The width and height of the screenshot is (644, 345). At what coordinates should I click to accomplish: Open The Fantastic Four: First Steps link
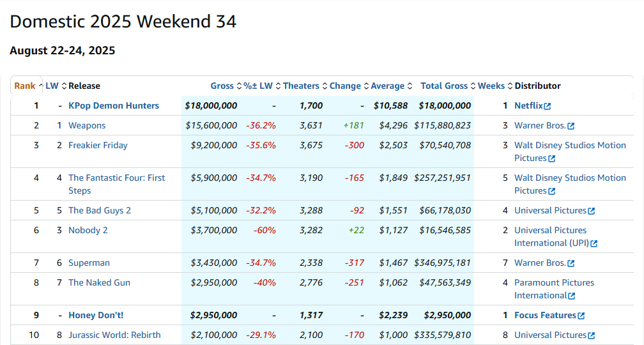tap(116, 178)
